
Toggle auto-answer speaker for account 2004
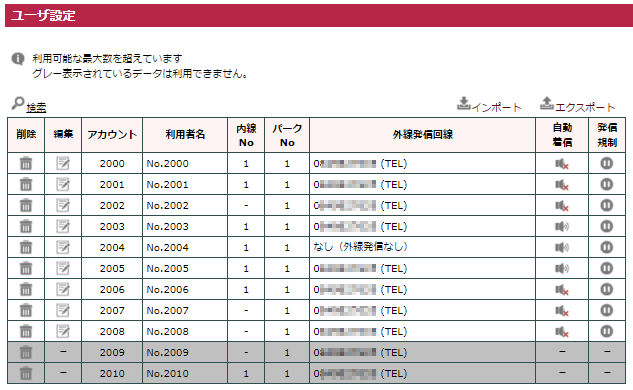coord(562,247)
